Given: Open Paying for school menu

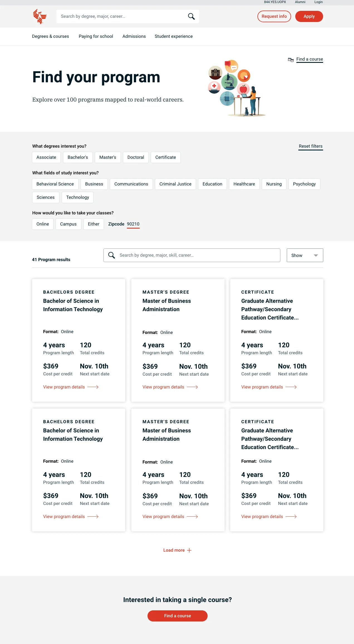Looking at the screenshot, I should (x=96, y=36).
